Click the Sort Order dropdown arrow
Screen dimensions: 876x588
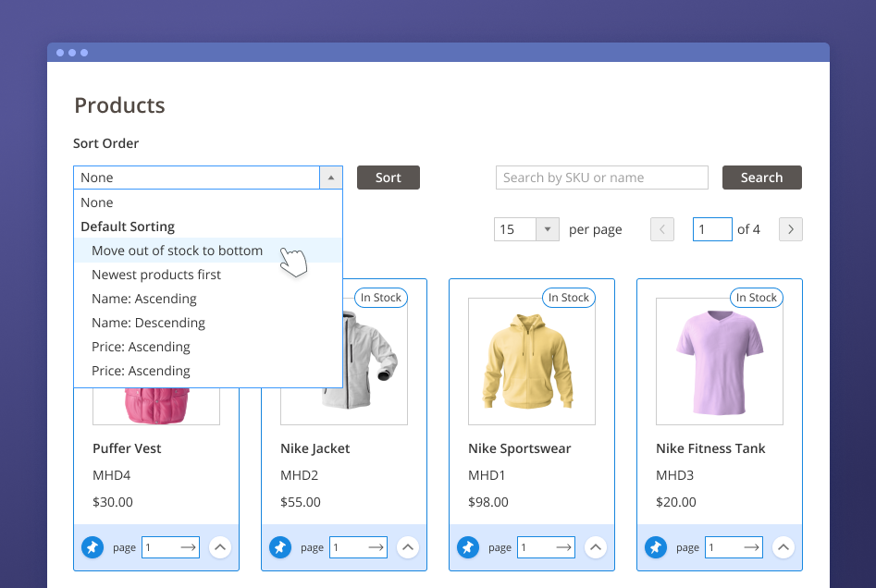[331, 178]
